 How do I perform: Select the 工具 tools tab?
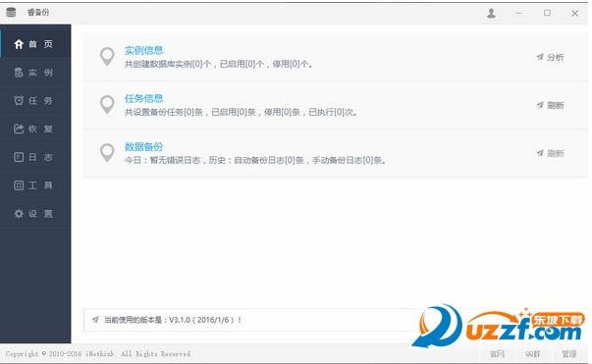(x=35, y=185)
